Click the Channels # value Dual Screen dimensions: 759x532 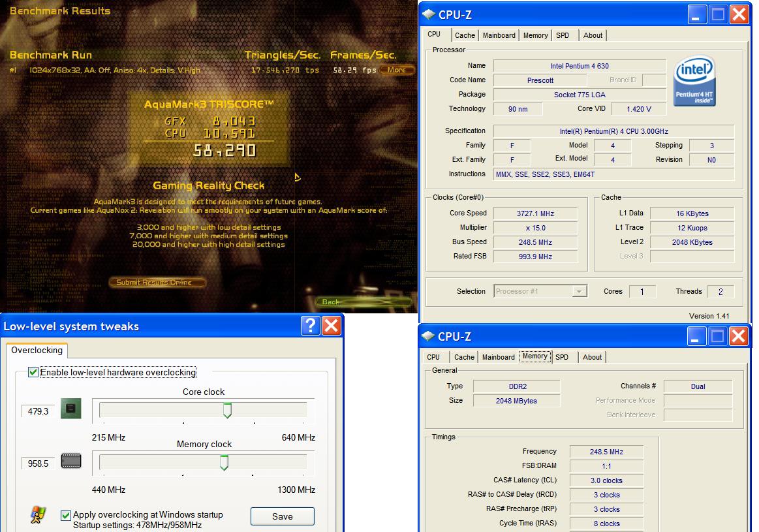click(698, 386)
